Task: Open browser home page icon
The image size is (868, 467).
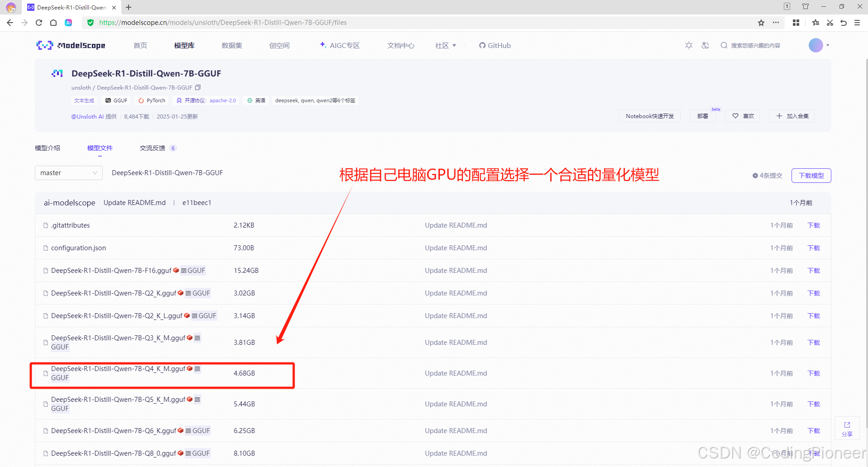Action: (x=53, y=23)
